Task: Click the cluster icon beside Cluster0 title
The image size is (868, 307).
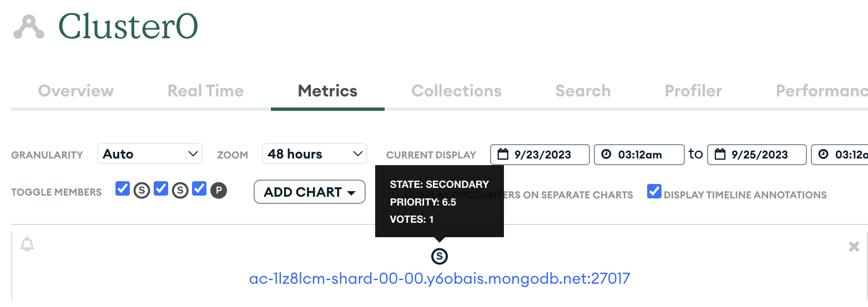Action: (28, 27)
